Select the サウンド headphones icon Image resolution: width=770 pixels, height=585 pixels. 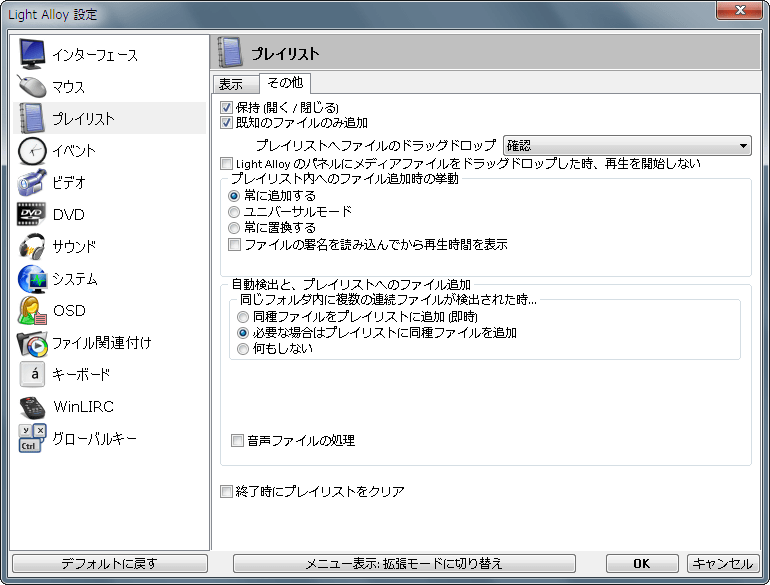(x=31, y=246)
